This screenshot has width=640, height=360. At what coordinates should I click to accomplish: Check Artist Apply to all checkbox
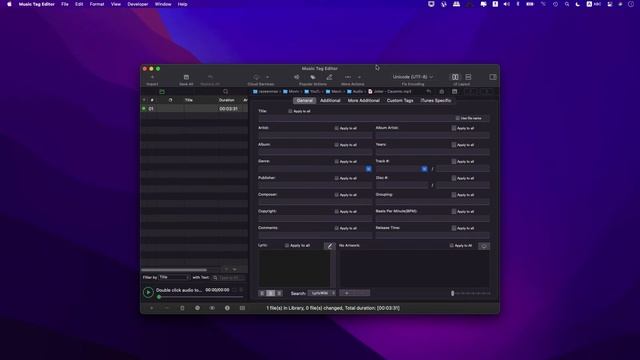(x=337, y=128)
